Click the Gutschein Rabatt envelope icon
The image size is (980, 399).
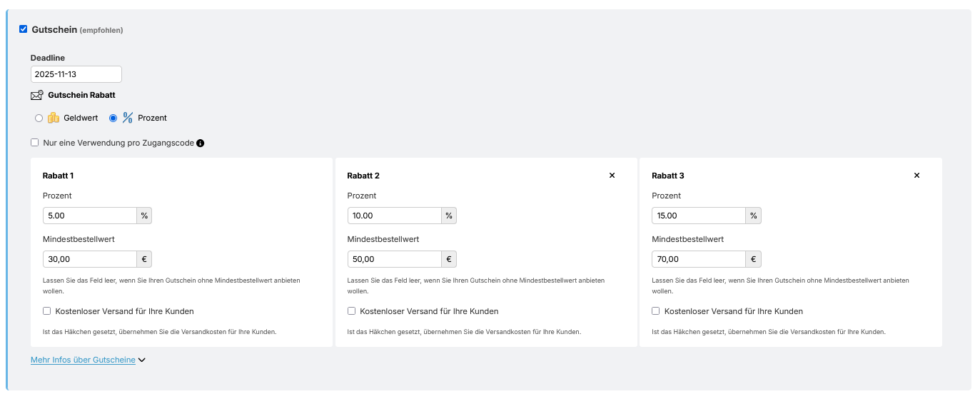(x=37, y=95)
